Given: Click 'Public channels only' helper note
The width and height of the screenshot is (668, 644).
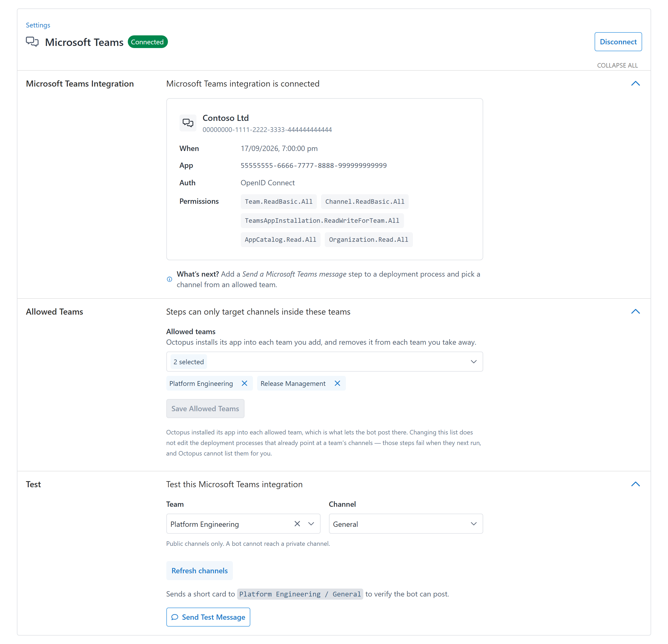Looking at the screenshot, I should click(x=248, y=544).
